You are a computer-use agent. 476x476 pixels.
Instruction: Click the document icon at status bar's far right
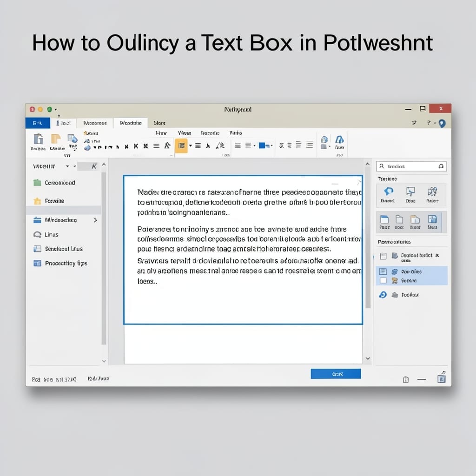(x=442, y=378)
